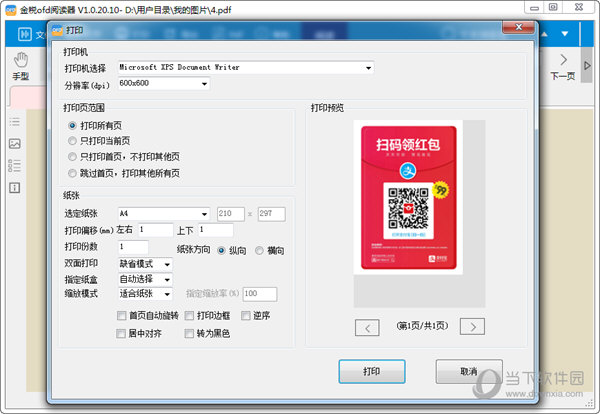
Task: Enable reverse order checkbox
Action: coord(246,315)
